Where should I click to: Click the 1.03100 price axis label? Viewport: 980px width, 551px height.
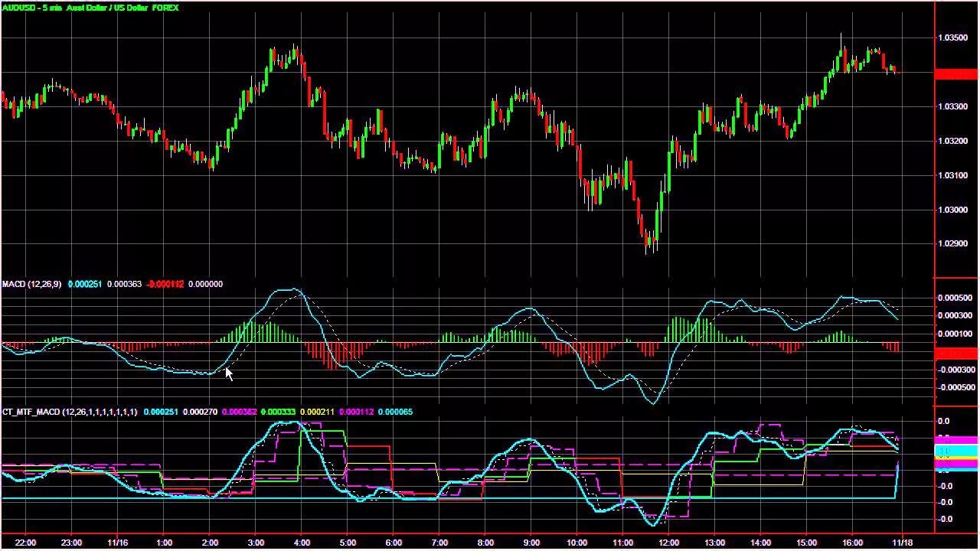point(952,175)
